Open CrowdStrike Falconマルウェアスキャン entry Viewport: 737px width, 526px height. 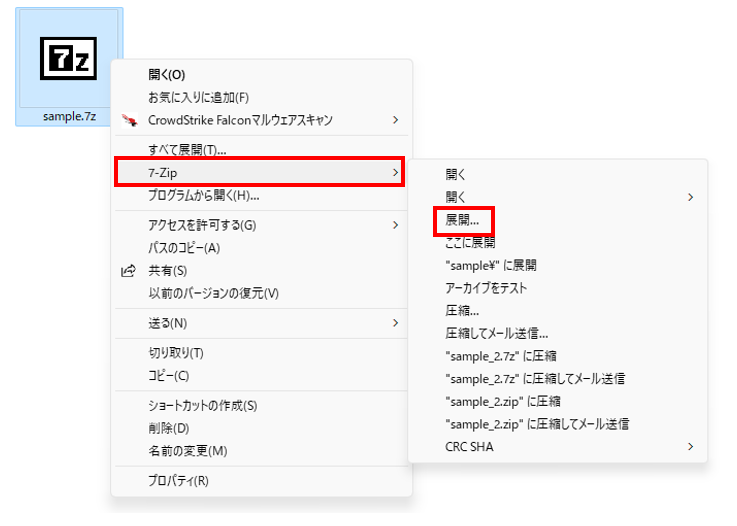[262, 120]
